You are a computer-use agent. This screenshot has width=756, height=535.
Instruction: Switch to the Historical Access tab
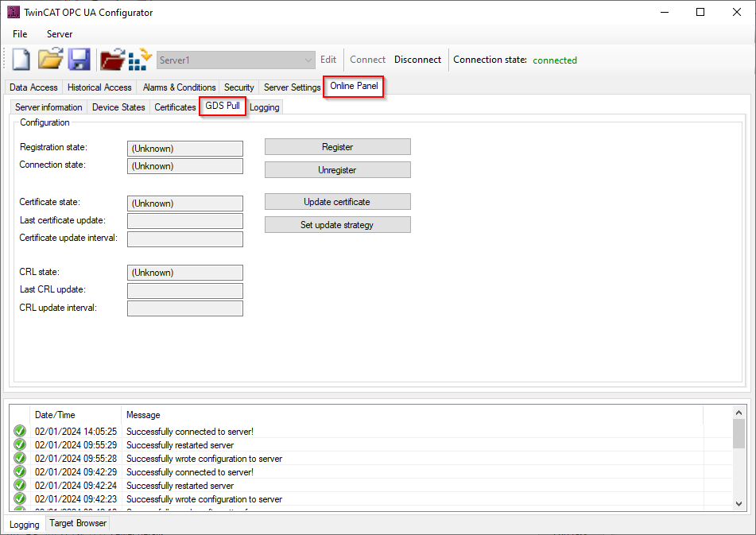(x=99, y=87)
